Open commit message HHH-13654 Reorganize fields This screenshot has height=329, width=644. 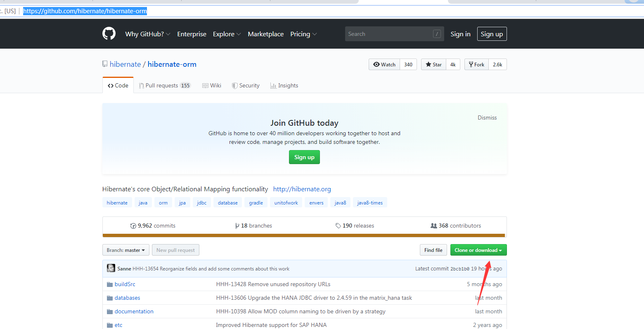point(211,269)
